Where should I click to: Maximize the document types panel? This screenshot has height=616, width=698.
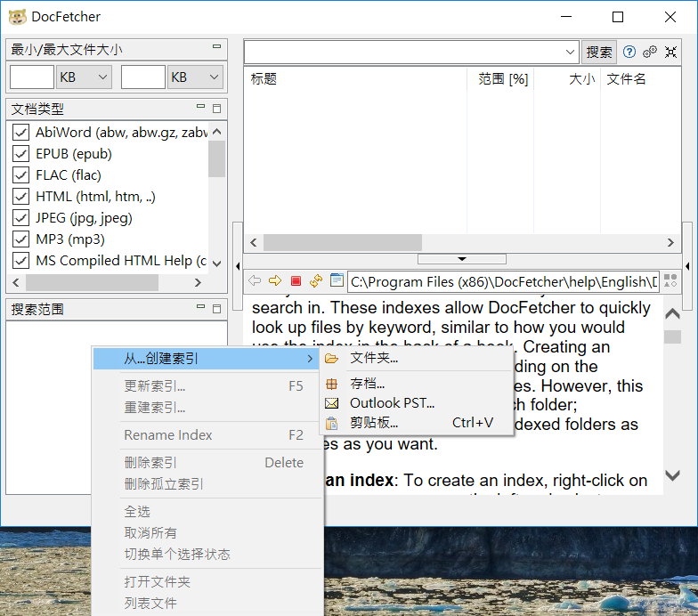(216, 109)
